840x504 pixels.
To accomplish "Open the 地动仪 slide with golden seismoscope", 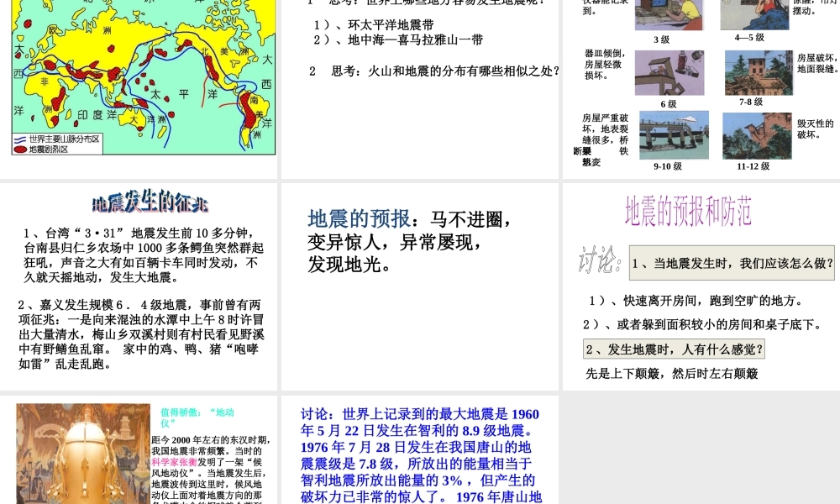I will tap(139, 450).
